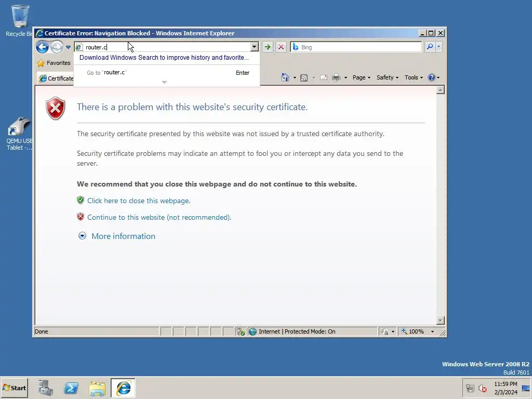Open the Windows Start menu
Screen dimensions: 532x399
[14, 388]
